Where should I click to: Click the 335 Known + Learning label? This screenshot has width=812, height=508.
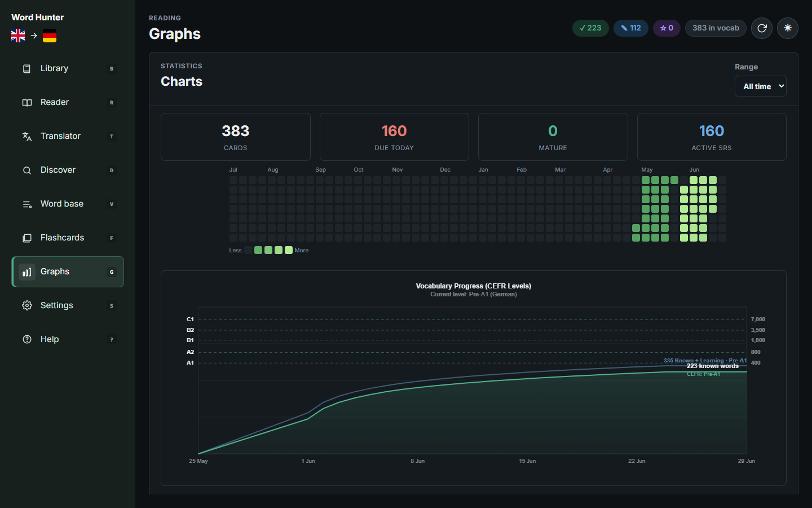[705, 360]
